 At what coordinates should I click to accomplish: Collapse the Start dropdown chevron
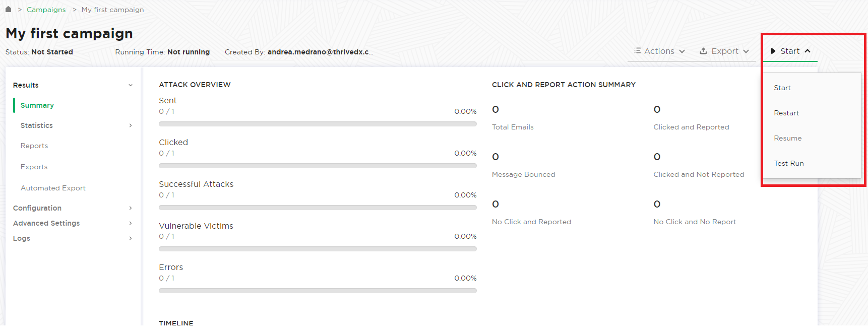pos(807,51)
